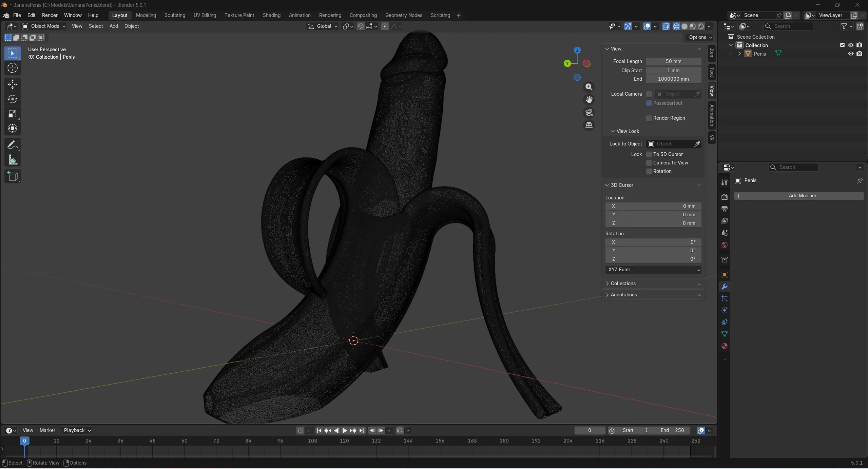
Task: Open the Global transform orientation dropdown
Action: pyautogui.click(x=323, y=26)
